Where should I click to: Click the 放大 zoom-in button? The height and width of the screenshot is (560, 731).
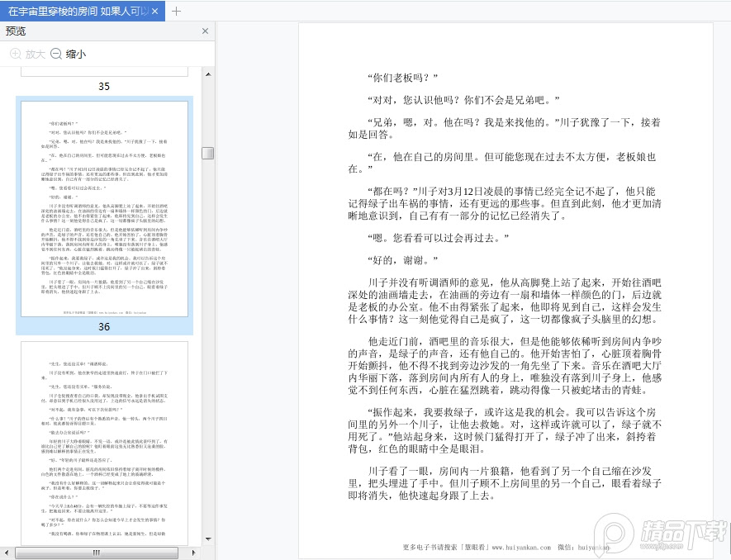coord(27,54)
